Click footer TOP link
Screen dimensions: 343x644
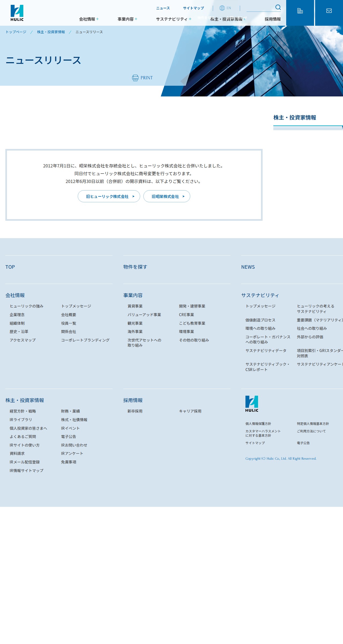tap(10, 267)
